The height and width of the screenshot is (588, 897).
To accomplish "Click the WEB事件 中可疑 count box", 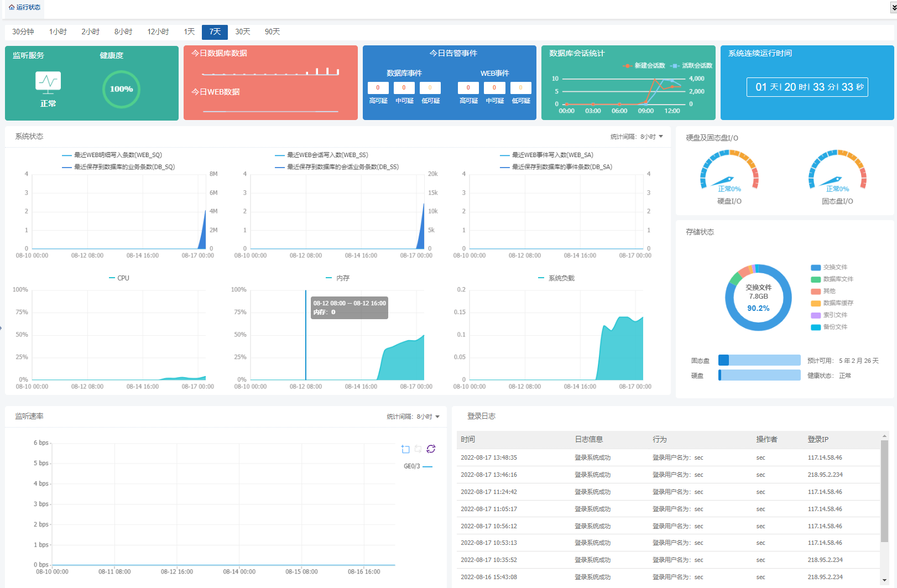I will 494,88.
